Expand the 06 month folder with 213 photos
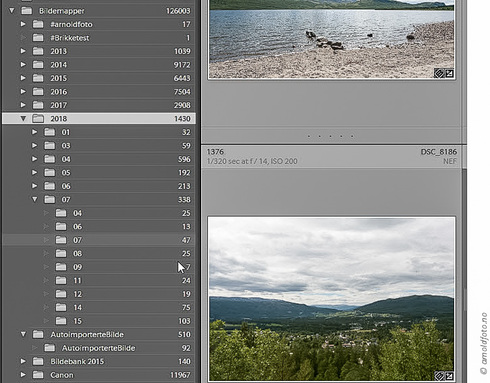The image size is (490, 383). (x=35, y=186)
